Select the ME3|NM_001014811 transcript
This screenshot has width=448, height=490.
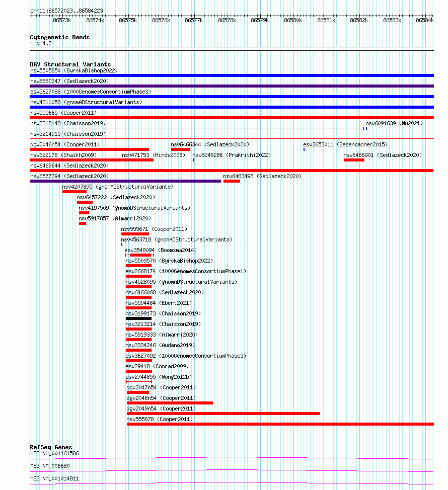click(x=54, y=478)
